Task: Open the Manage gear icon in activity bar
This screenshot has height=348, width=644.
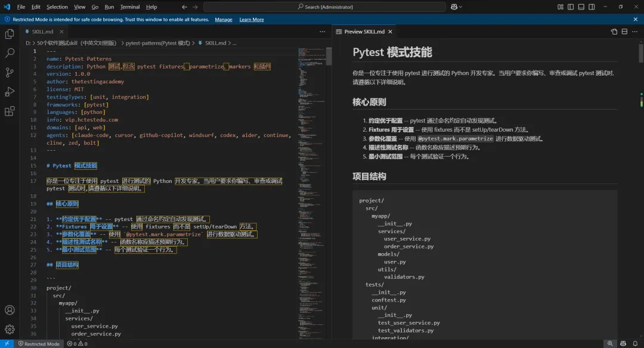Action: point(10,329)
